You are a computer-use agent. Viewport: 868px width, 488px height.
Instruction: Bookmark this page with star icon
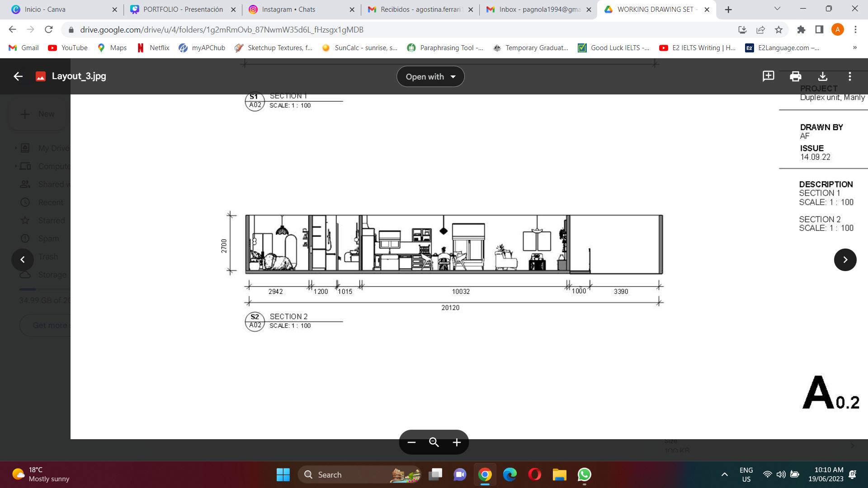point(778,30)
